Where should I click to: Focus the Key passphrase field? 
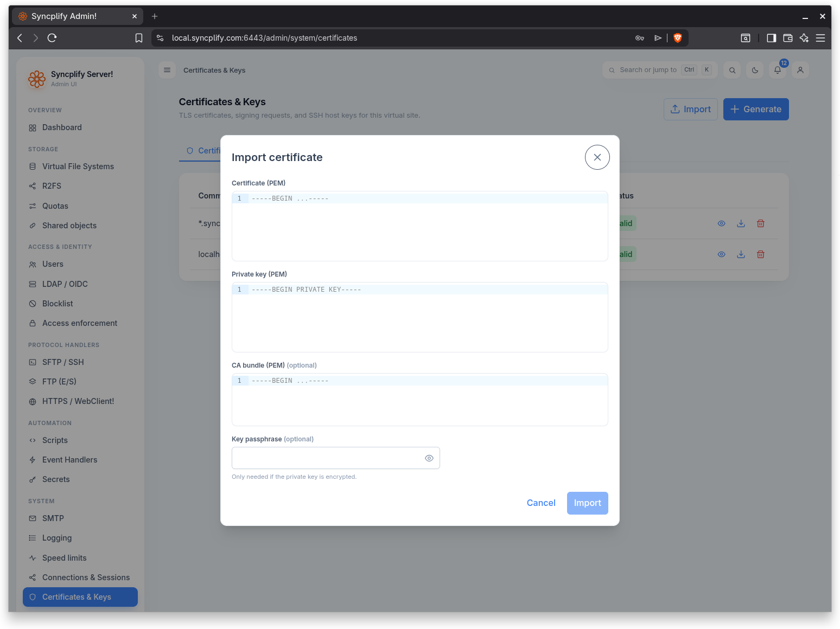click(335, 458)
